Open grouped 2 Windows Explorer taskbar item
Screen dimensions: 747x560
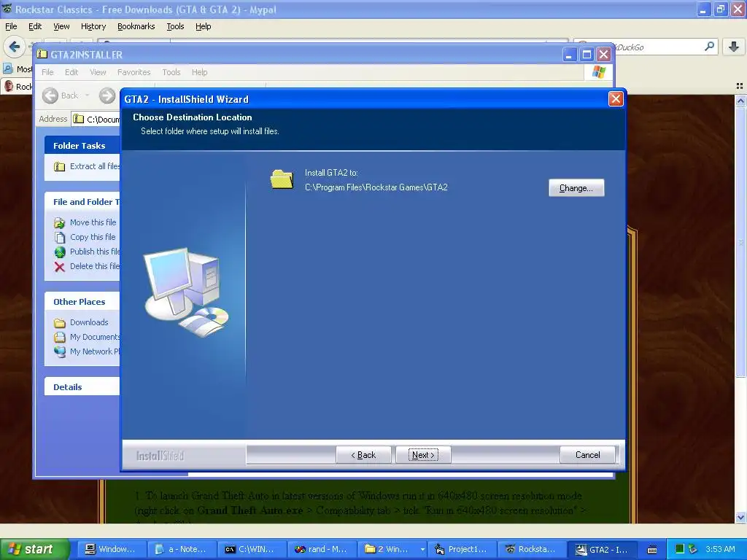392,549
